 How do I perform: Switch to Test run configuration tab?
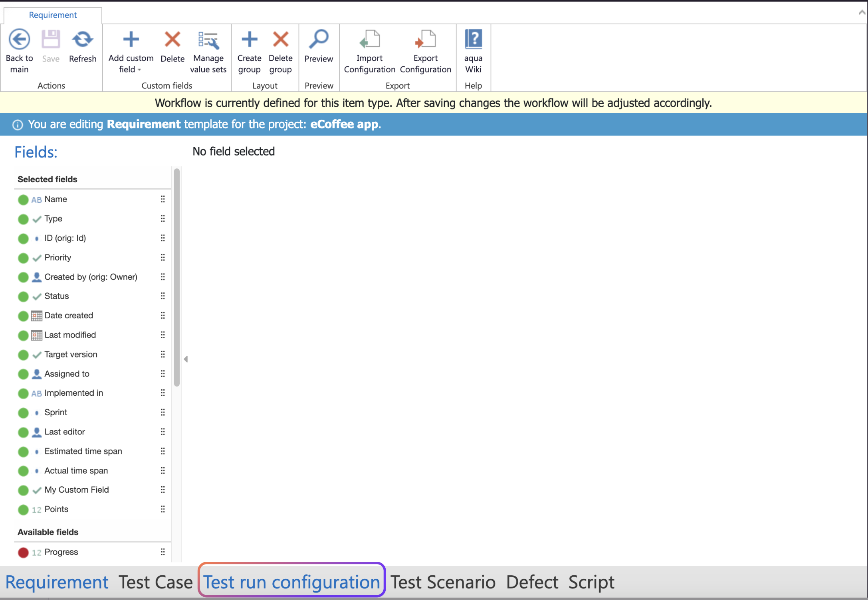click(x=291, y=582)
